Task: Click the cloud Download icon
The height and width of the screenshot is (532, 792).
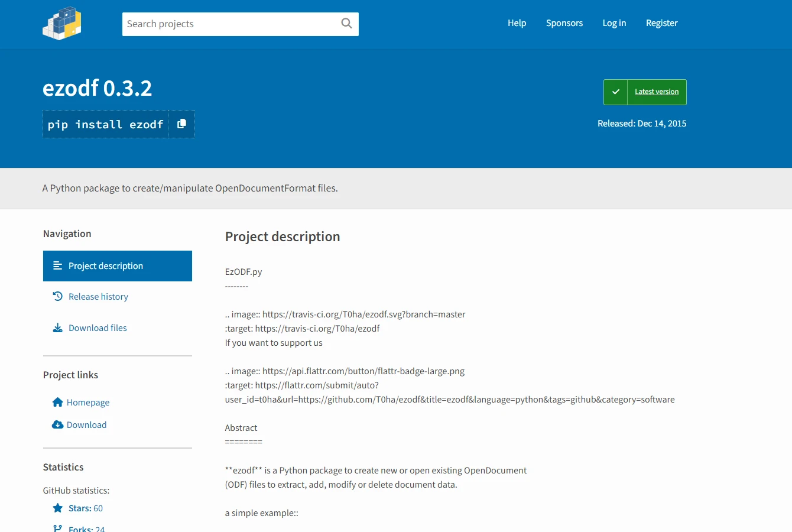Action: point(57,425)
